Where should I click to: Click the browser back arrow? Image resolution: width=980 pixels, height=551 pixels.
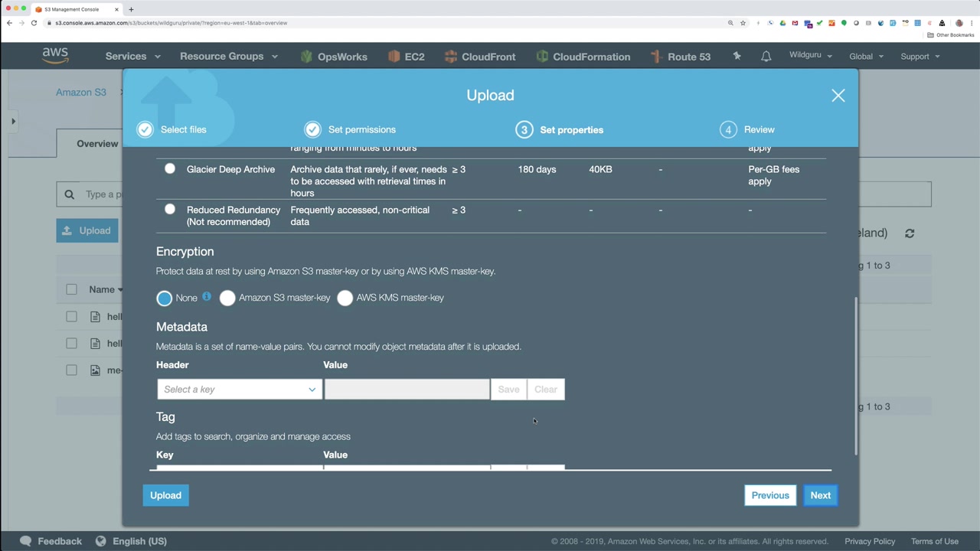click(9, 23)
